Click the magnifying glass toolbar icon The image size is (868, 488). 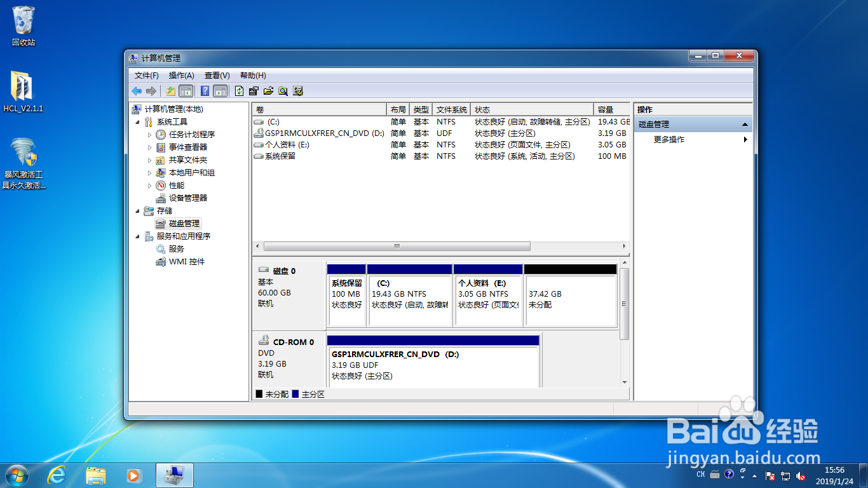click(283, 91)
